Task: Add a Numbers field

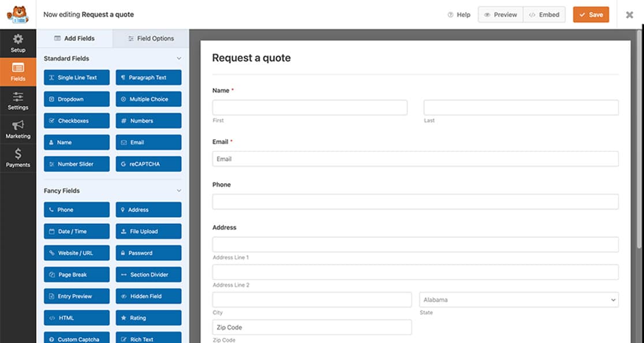Action: click(149, 121)
